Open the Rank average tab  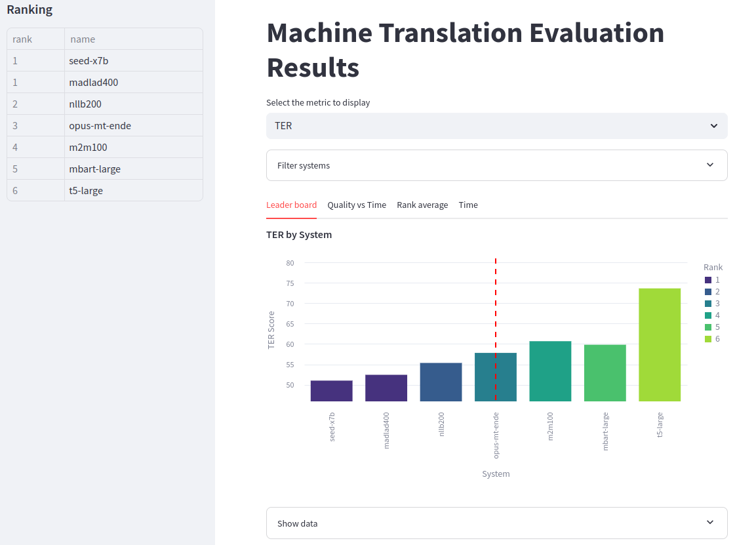(x=422, y=205)
